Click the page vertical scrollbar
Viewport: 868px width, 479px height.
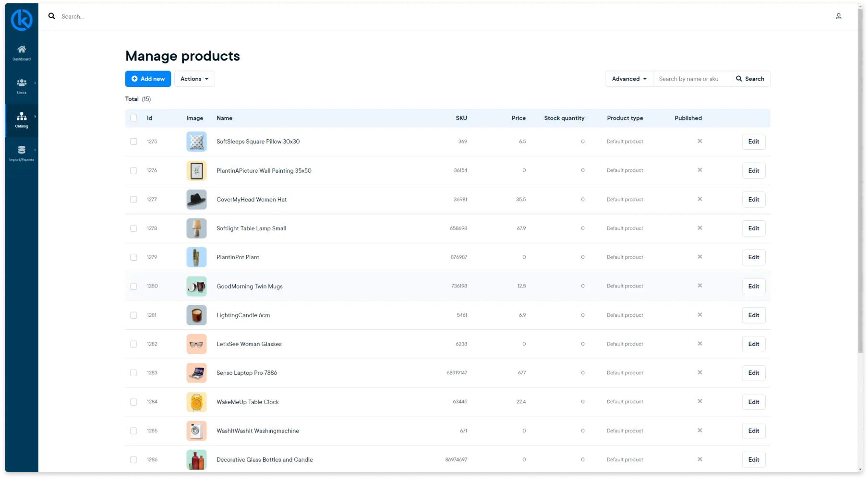click(x=860, y=192)
